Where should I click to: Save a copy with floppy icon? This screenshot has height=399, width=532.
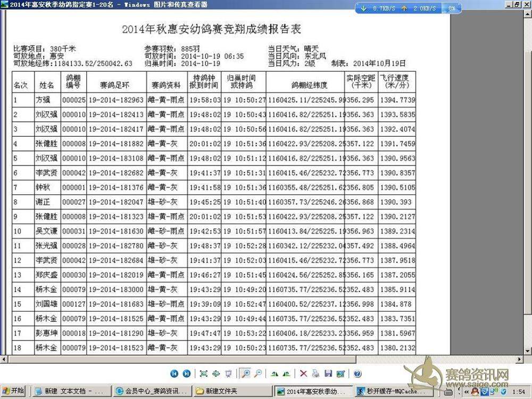click(328, 373)
